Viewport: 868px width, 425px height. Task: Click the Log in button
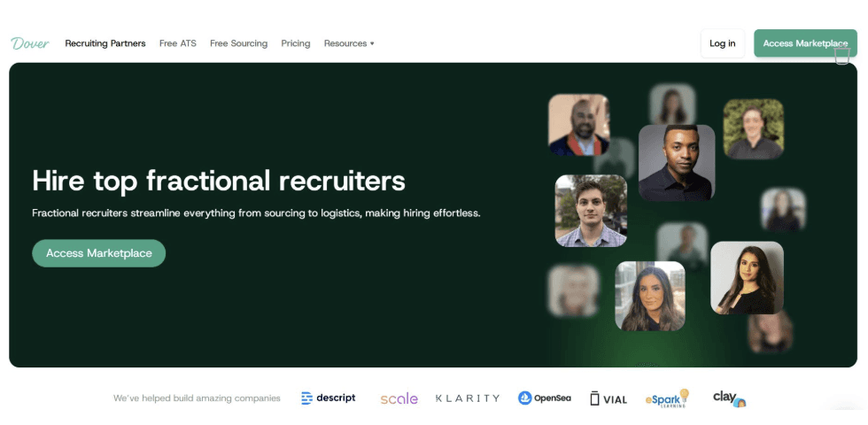click(x=723, y=43)
